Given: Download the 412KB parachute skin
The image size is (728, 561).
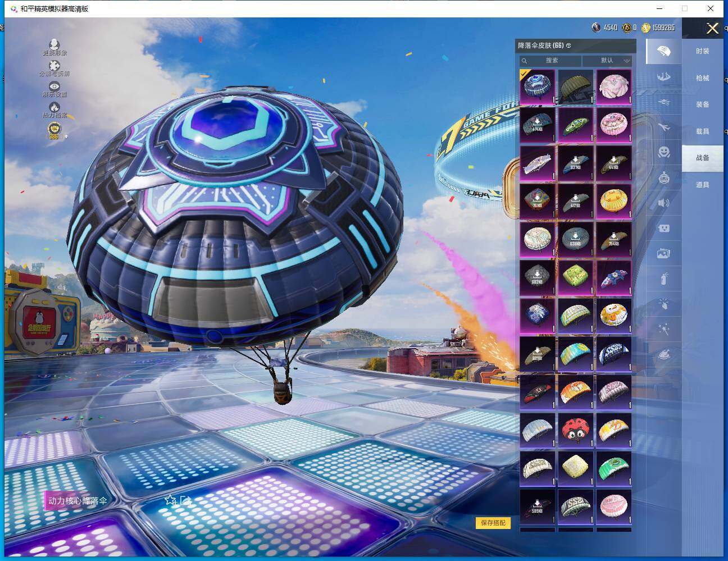Looking at the screenshot, I should pos(576,201).
